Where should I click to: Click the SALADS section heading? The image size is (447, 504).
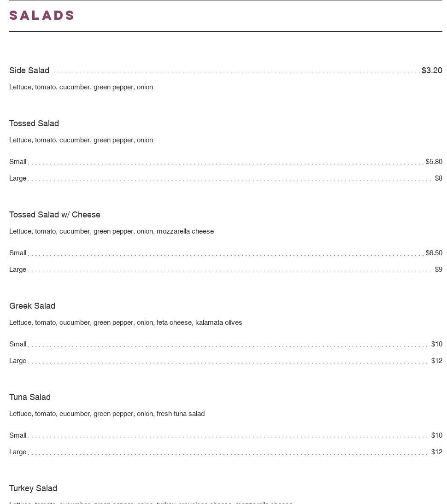coord(42,16)
